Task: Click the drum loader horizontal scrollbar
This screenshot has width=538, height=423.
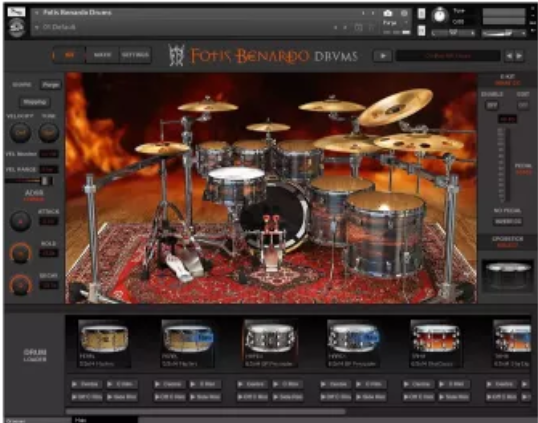Action: tap(206, 411)
